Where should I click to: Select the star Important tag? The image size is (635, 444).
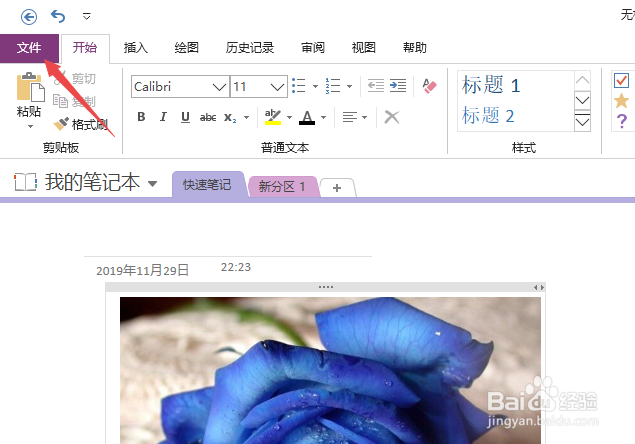tap(621, 100)
